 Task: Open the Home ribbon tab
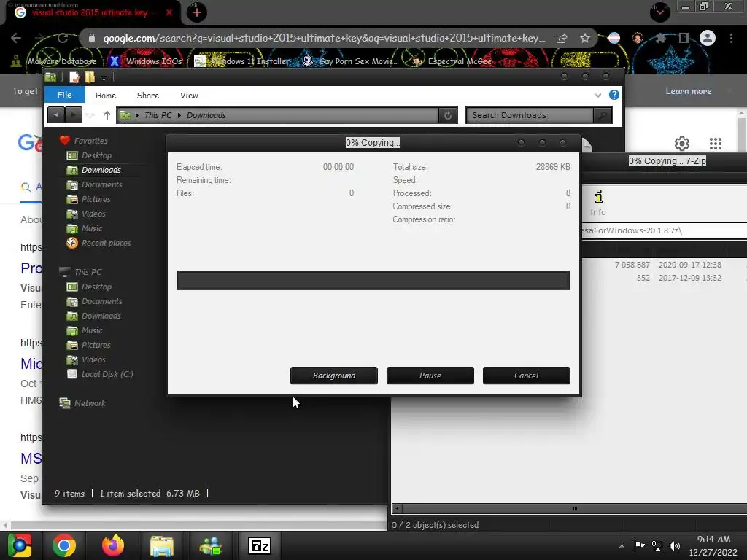(105, 96)
